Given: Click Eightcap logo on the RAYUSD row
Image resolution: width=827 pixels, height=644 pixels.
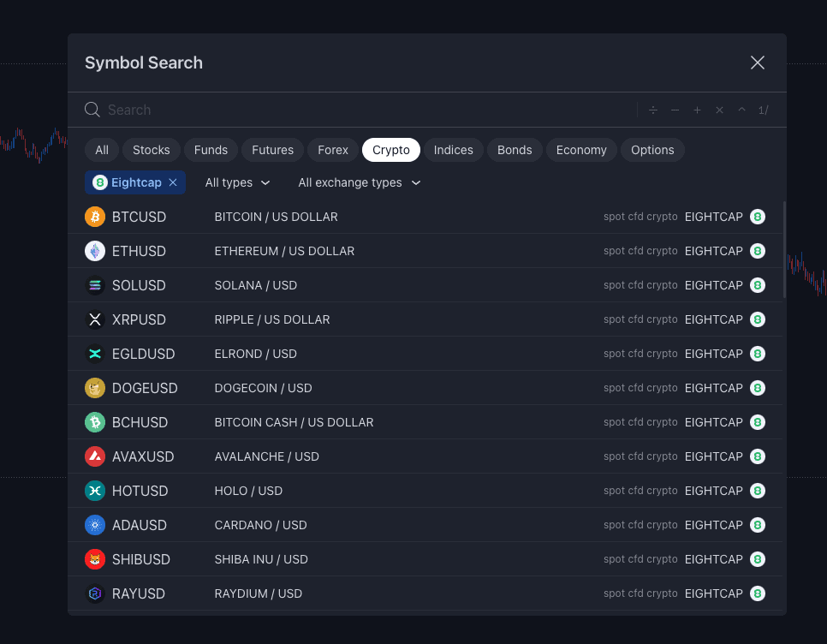Looking at the screenshot, I should (x=758, y=593).
